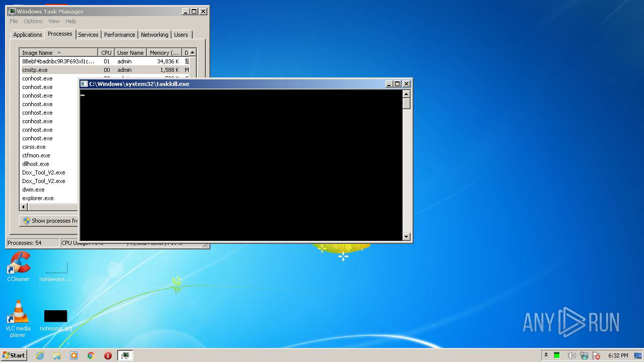Select the cmstp.exe process row
Image resolution: width=644 pixels, height=362 pixels.
tap(105, 70)
